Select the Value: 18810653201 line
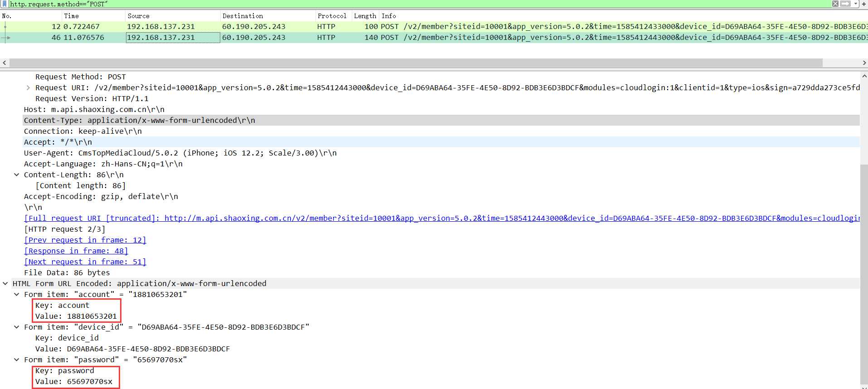Screen dimensions: 868x389 pyautogui.click(x=76, y=316)
